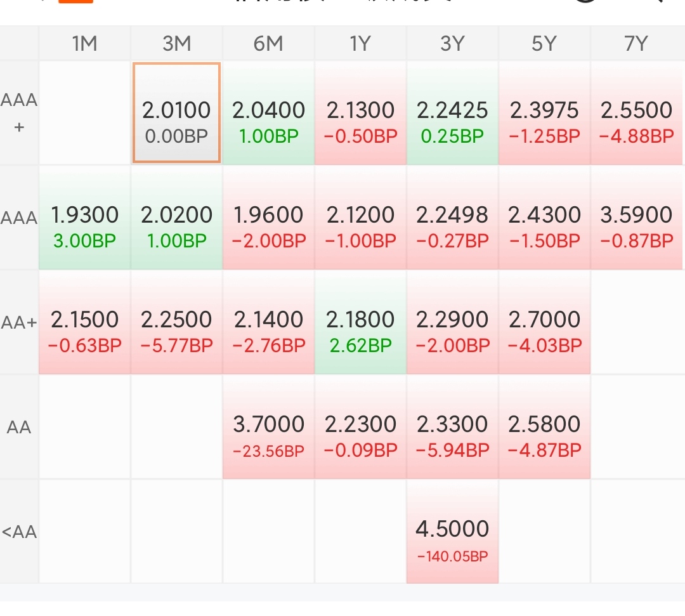Tap the AA+ 5Y cell showing 2.7000
Viewport: 685px width, 616px height.
[x=544, y=322]
